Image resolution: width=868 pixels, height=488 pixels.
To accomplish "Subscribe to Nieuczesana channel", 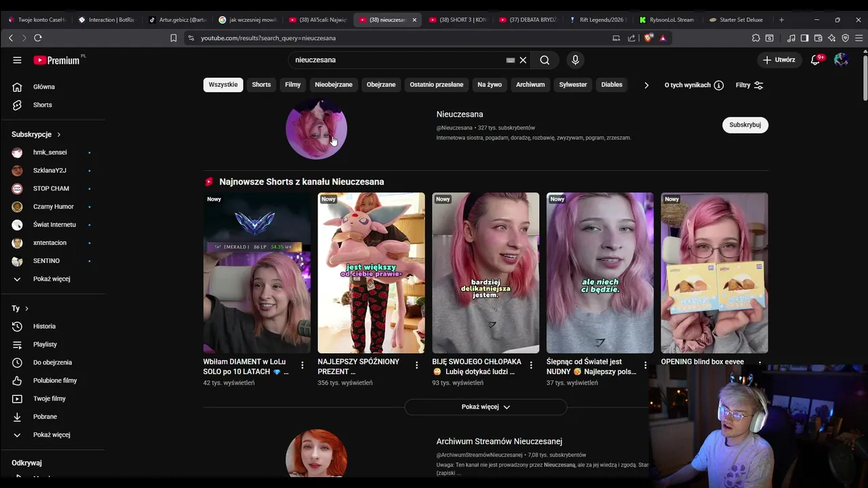I will [x=745, y=125].
